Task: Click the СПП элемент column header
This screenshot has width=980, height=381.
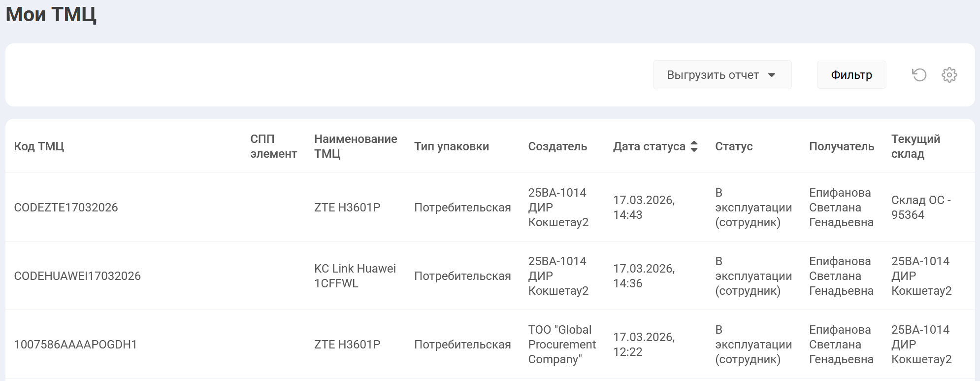Action: click(x=273, y=146)
